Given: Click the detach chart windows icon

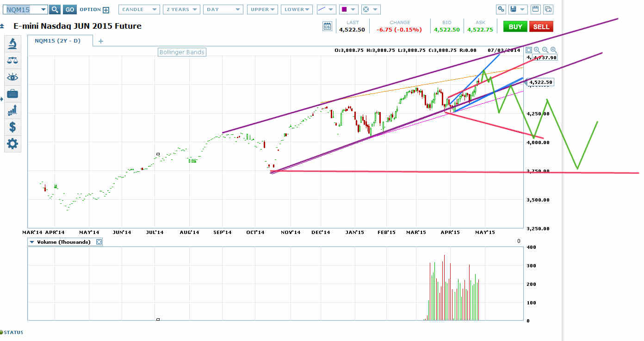Looking at the screenshot, I should 548,9.
